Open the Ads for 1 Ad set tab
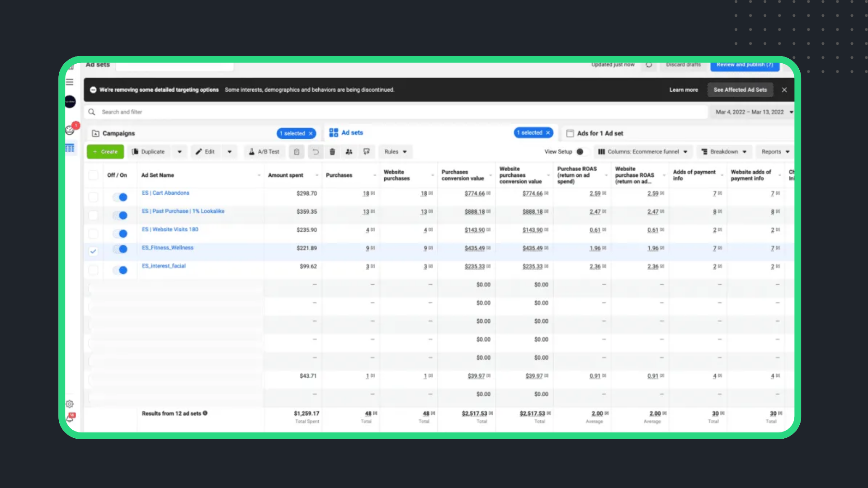 coord(599,133)
